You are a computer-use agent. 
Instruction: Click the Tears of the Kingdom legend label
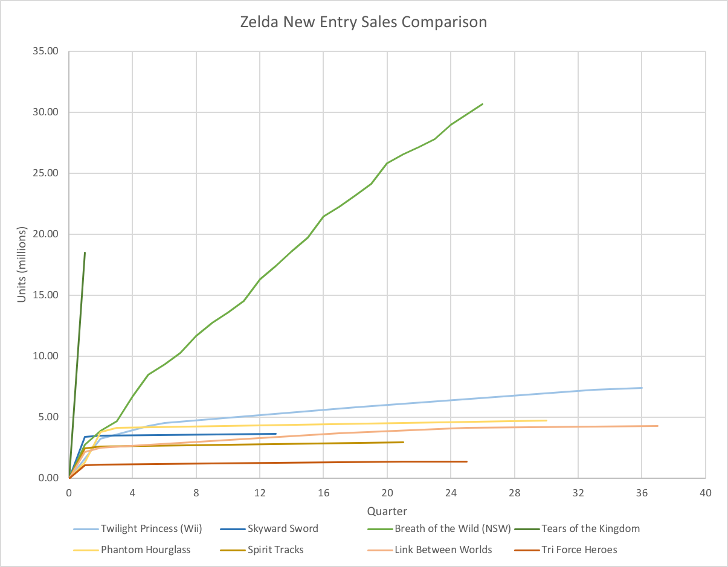click(590, 529)
